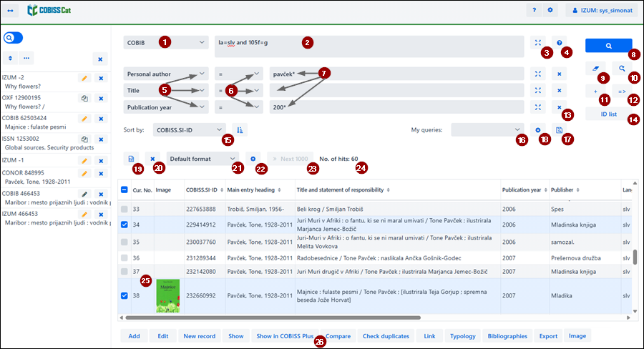This screenshot has height=349, width=644.
Task: Open the Title field dropdown
Action: coord(166,90)
